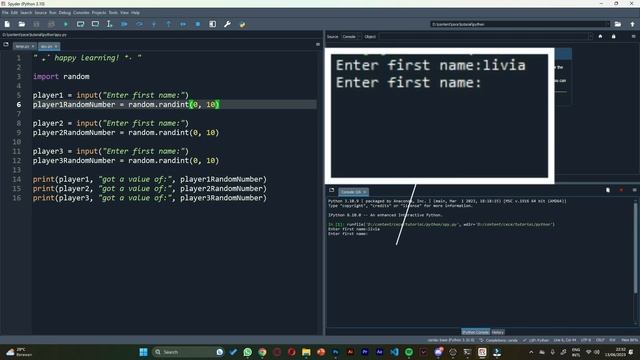Screen dimensions: 640x360
Task: Open Visual Studio Code from the taskbar
Action: (394, 352)
